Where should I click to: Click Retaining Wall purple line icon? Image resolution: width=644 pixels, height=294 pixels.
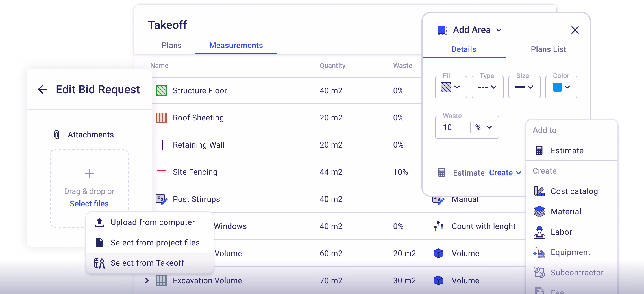162,145
